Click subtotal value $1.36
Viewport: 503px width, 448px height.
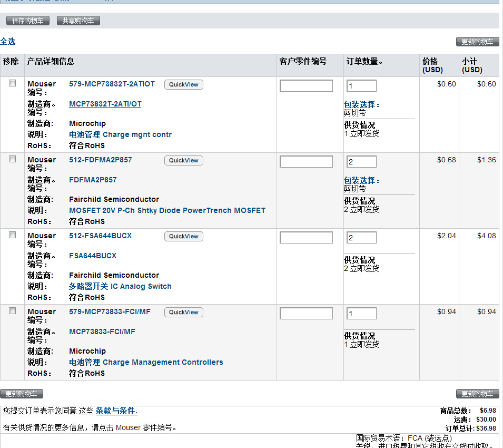(486, 160)
